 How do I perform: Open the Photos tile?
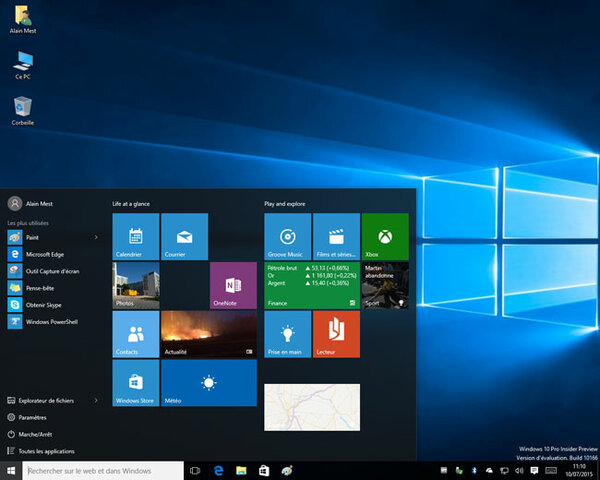click(136, 285)
